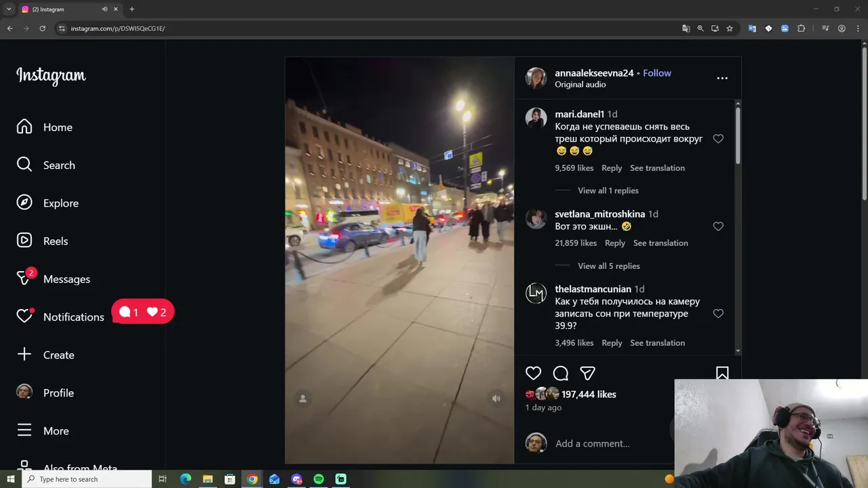Open media controls icon in Chrome toolbar
The image size is (868, 488).
click(x=825, y=28)
